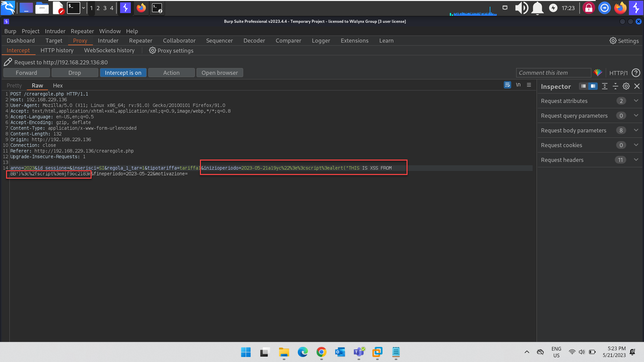Select terminal window button in Kali taskbar
Screen dimensions: 644x362
pos(157,8)
